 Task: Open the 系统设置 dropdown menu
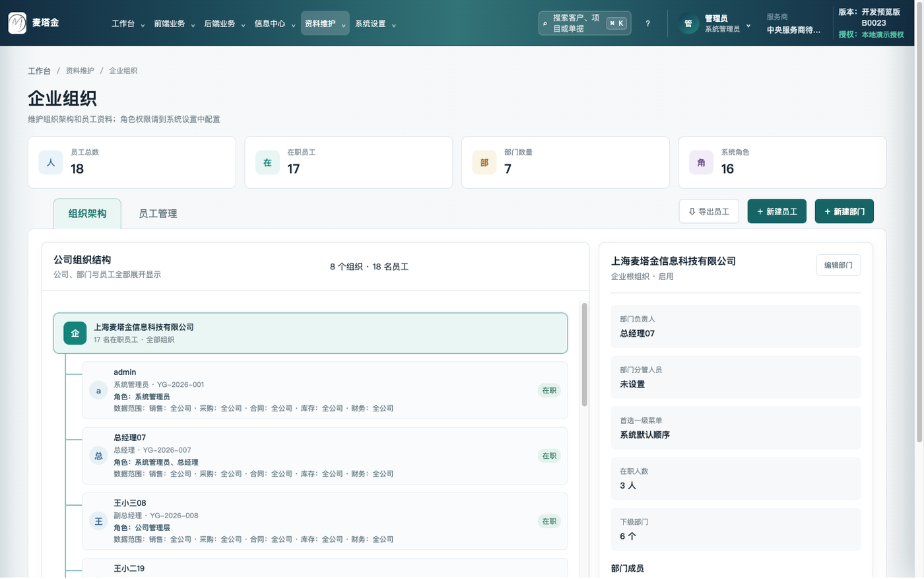[x=375, y=24]
